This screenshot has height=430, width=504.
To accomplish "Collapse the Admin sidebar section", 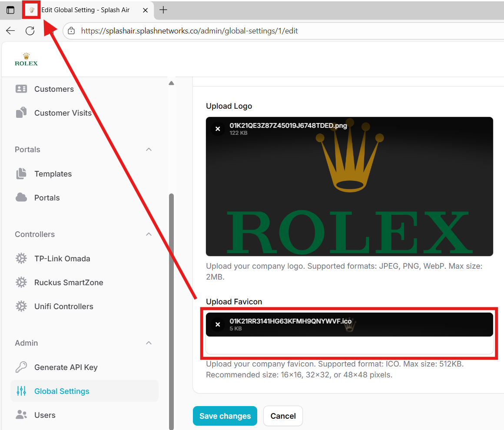I will tap(149, 343).
